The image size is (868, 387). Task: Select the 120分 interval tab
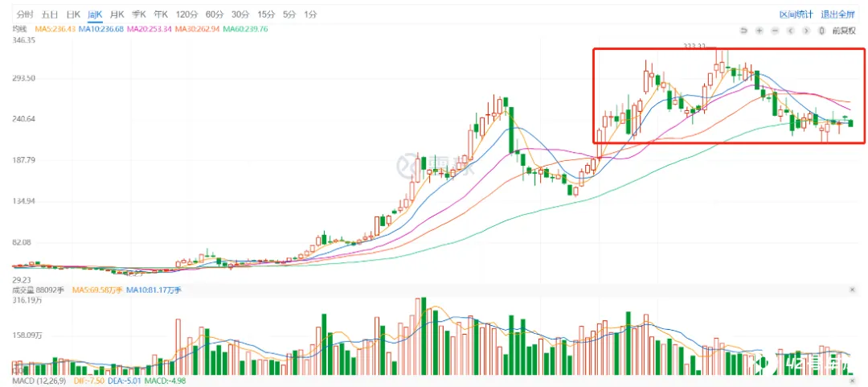(186, 15)
